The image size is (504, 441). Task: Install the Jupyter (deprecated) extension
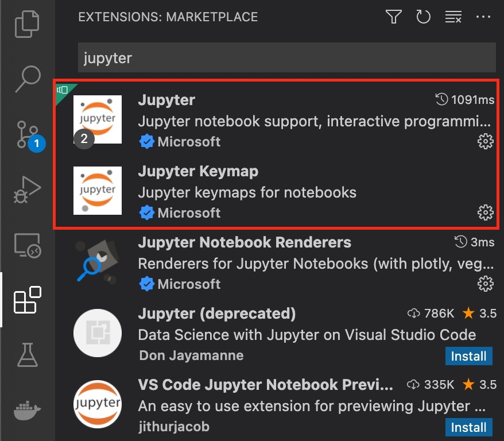pos(469,356)
